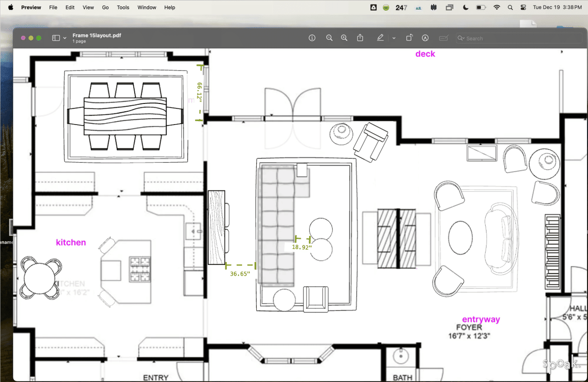
Task: Open the document Info inspector
Action: (312, 38)
